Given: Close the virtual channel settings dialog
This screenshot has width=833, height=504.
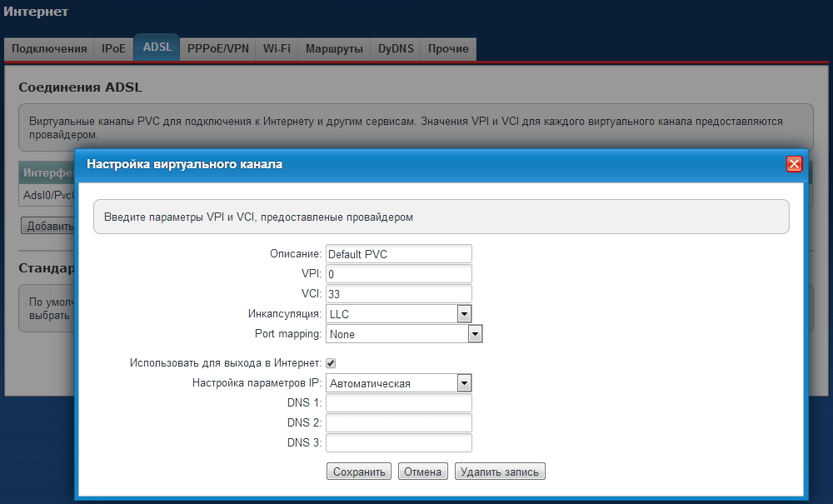Looking at the screenshot, I should pos(794,164).
